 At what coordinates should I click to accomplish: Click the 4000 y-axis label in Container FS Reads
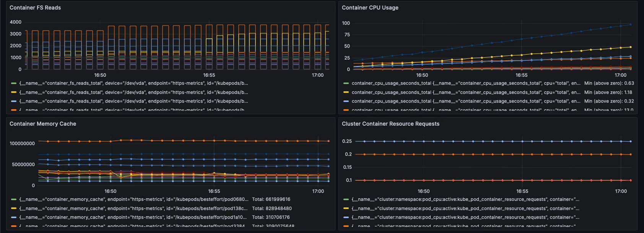tap(16, 22)
